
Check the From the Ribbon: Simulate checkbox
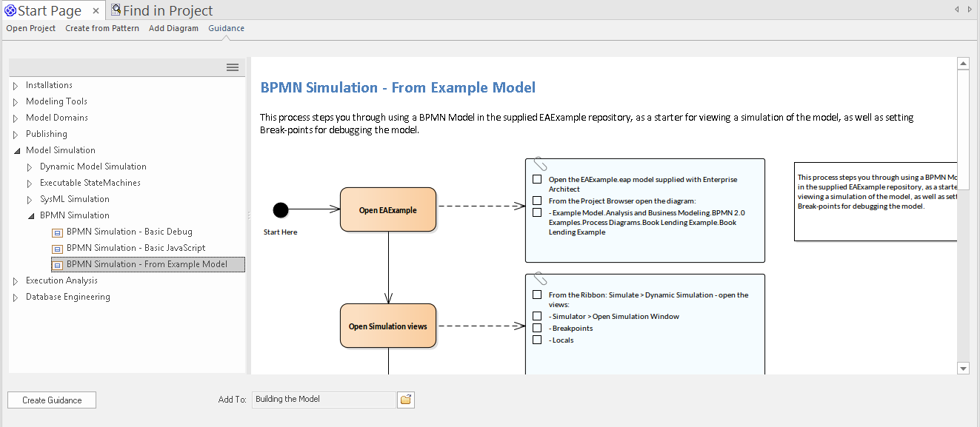tap(537, 295)
